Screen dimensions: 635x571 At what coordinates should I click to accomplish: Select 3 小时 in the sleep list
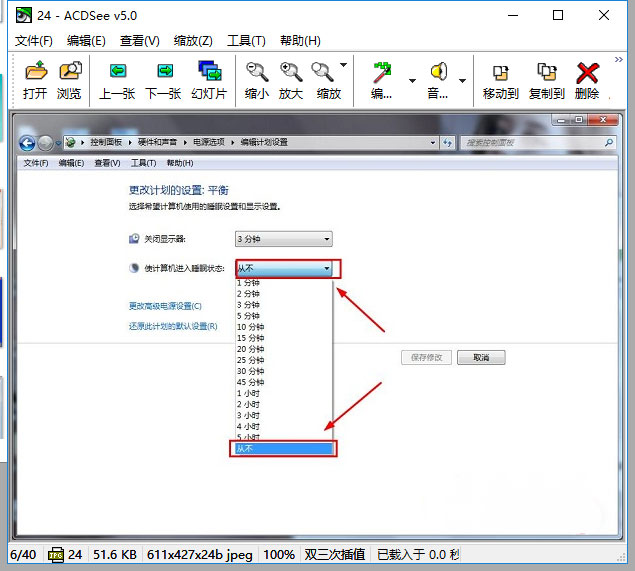point(284,415)
